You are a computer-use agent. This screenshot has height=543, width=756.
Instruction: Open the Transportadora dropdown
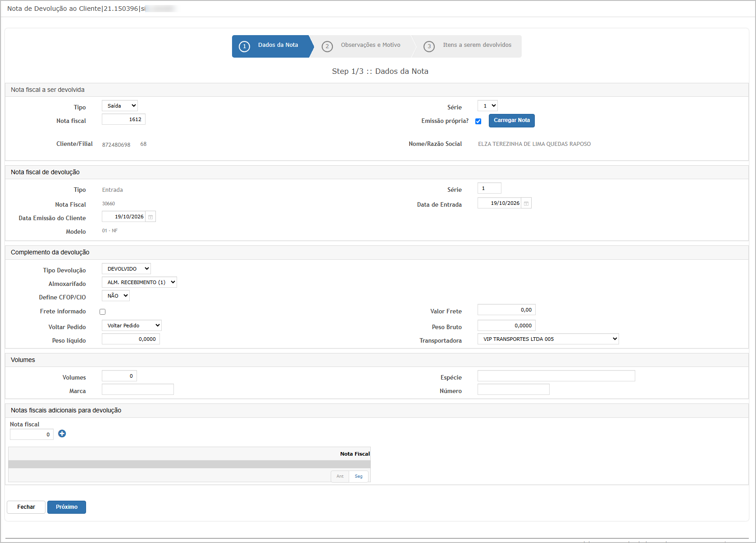548,339
